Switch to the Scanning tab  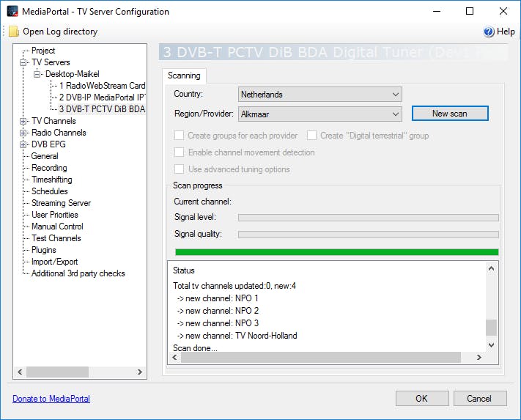click(x=184, y=75)
